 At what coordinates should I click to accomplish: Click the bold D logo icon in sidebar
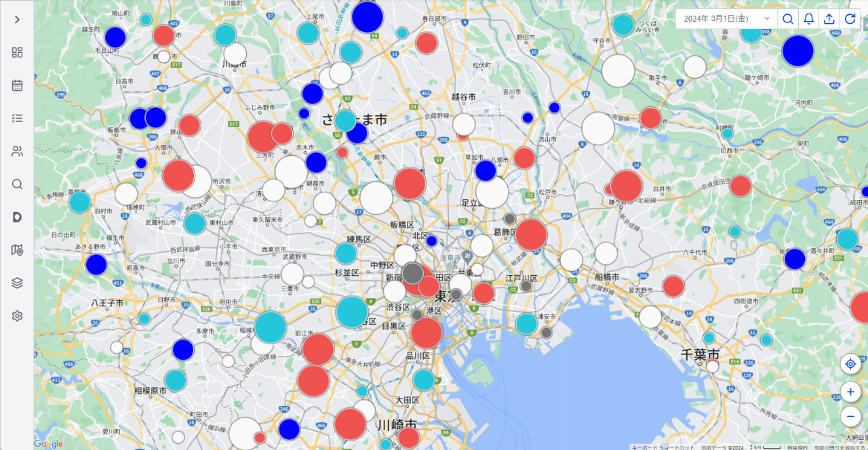pyautogui.click(x=17, y=217)
